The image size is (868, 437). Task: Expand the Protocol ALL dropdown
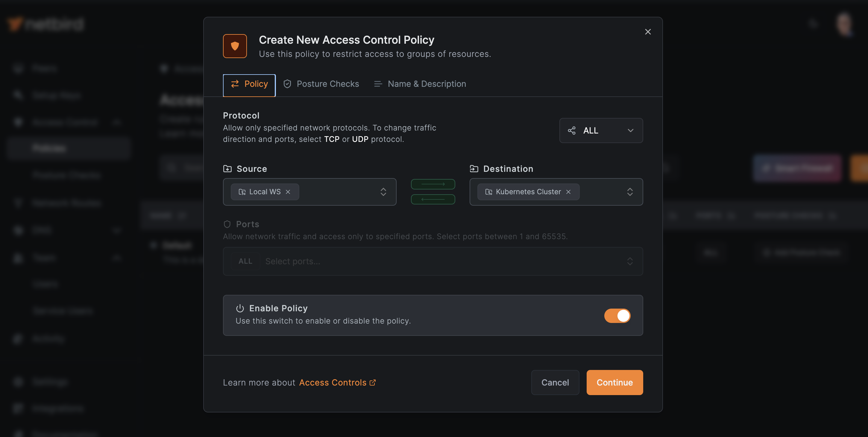pos(601,131)
